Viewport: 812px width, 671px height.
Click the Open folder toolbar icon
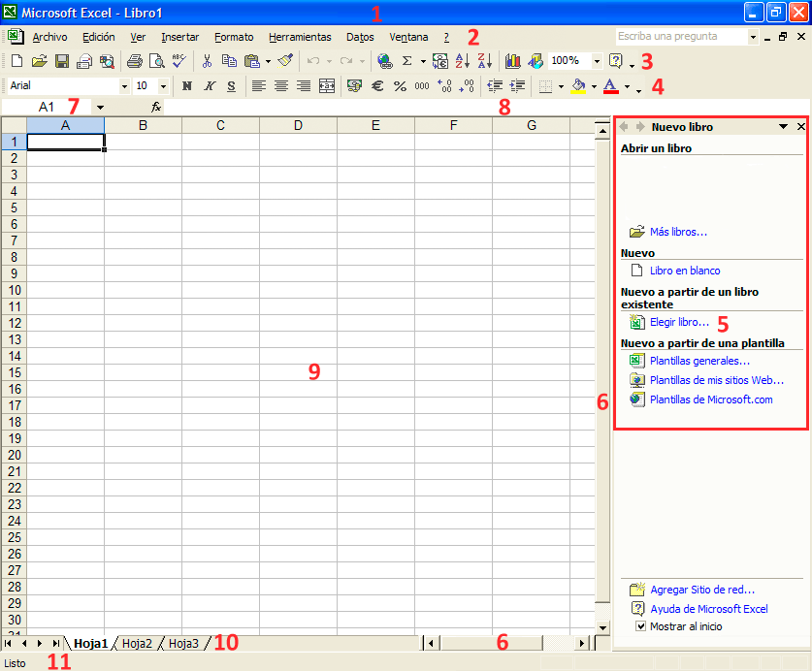tap(40, 61)
